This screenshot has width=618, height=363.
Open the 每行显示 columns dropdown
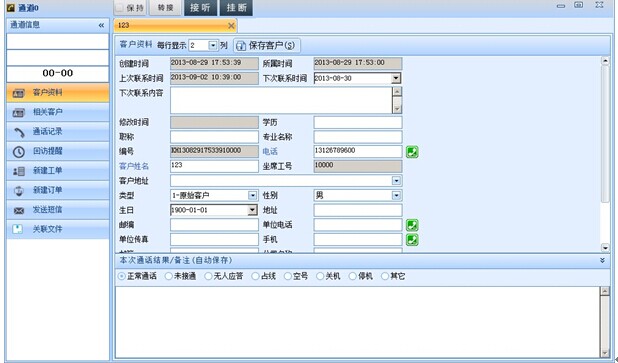click(x=212, y=46)
